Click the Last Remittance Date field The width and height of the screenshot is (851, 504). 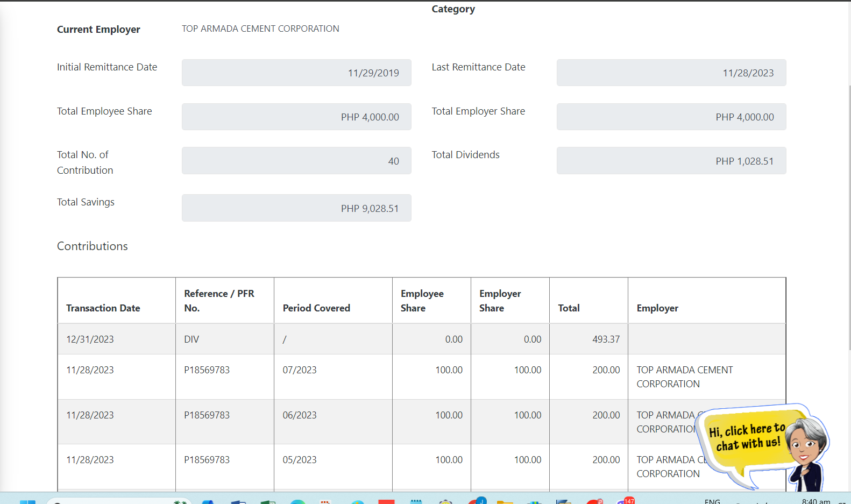click(671, 73)
